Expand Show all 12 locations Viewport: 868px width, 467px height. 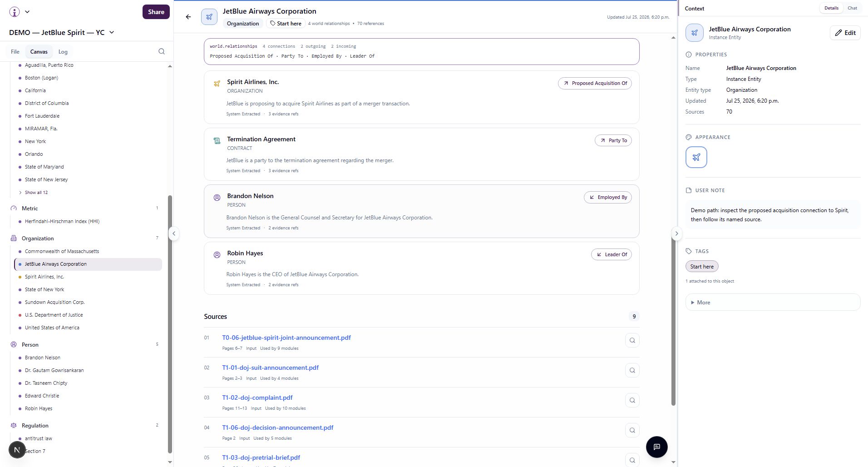(33, 193)
